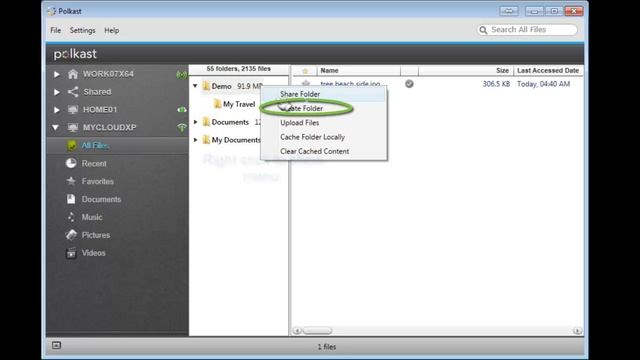The image size is (640, 360).
Task: Click the "Today, 04:40 AM" date value
Action: click(543, 84)
